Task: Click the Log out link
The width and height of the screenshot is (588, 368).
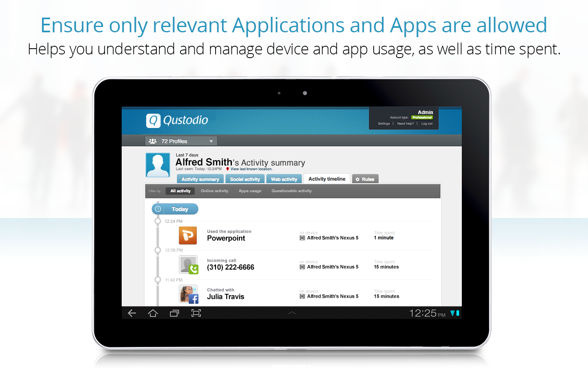Action: coord(427,123)
